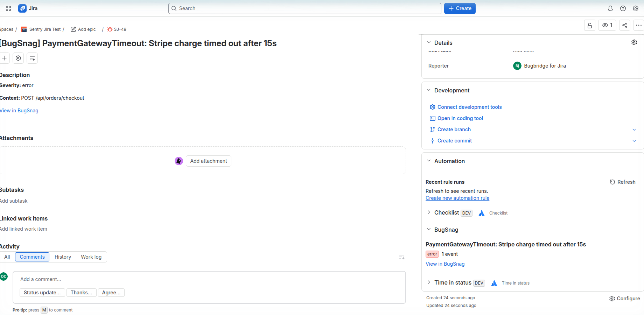
Task: Click the circular apps icon beside plus
Action: (x=18, y=58)
